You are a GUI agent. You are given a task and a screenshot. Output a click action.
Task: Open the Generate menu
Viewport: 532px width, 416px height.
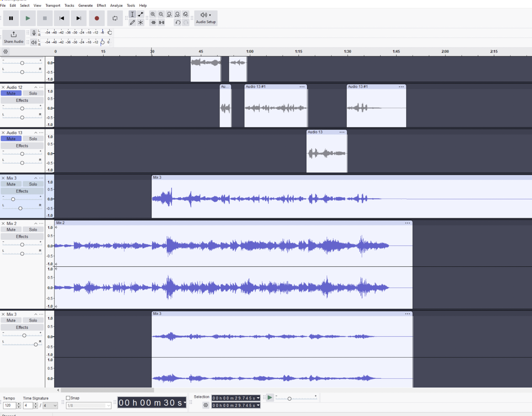(x=86, y=6)
